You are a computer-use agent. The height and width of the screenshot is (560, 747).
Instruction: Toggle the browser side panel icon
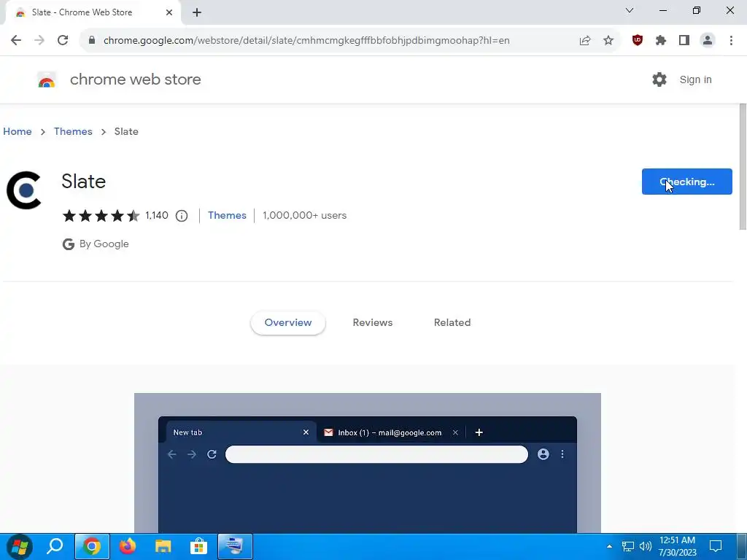click(684, 41)
